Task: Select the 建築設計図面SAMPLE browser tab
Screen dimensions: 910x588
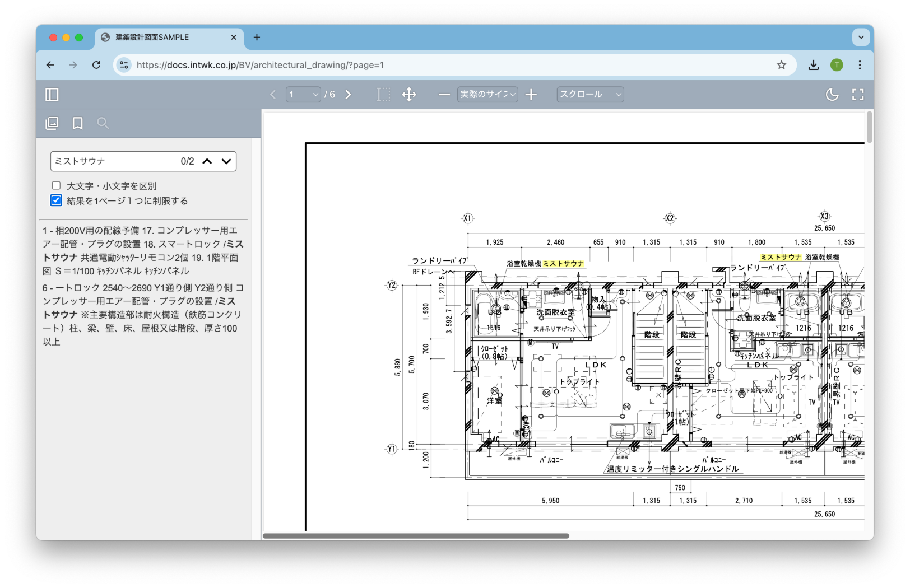Action: (168, 38)
